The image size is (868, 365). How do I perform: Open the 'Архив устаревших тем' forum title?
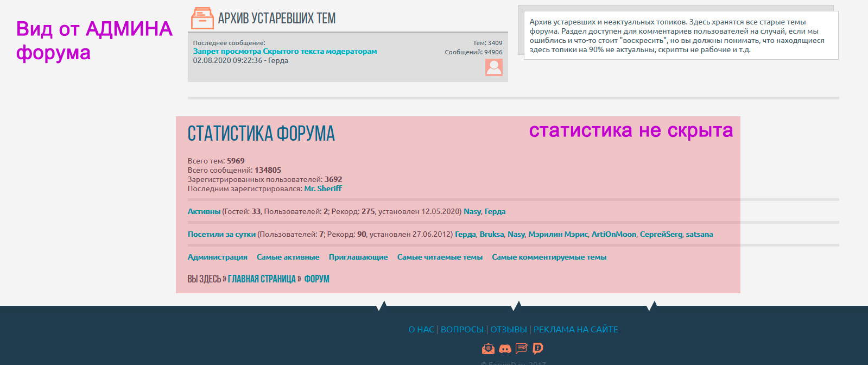point(276,18)
